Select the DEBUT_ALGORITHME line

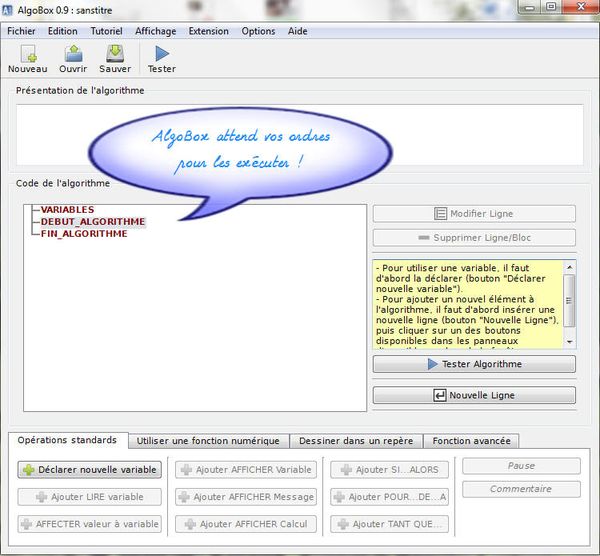coord(93,222)
